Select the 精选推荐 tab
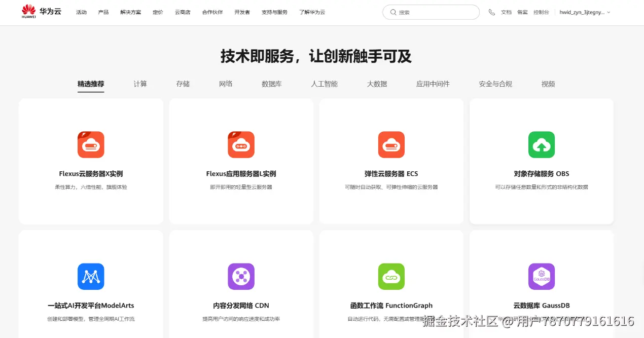644x338 pixels. (91, 84)
